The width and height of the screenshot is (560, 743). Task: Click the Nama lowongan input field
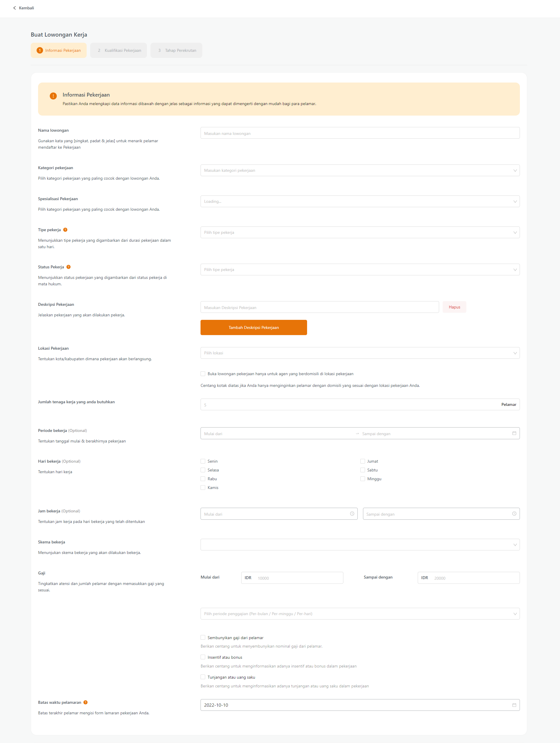pos(360,133)
